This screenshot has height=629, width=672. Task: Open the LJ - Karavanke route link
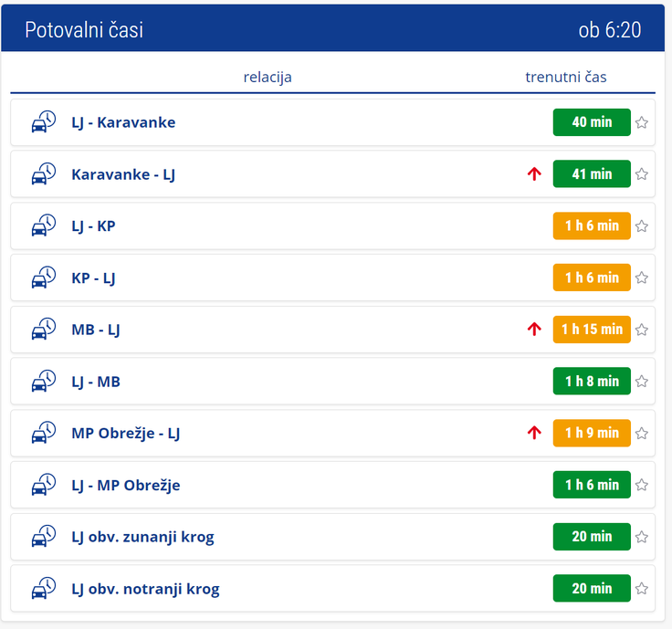coord(123,122)
